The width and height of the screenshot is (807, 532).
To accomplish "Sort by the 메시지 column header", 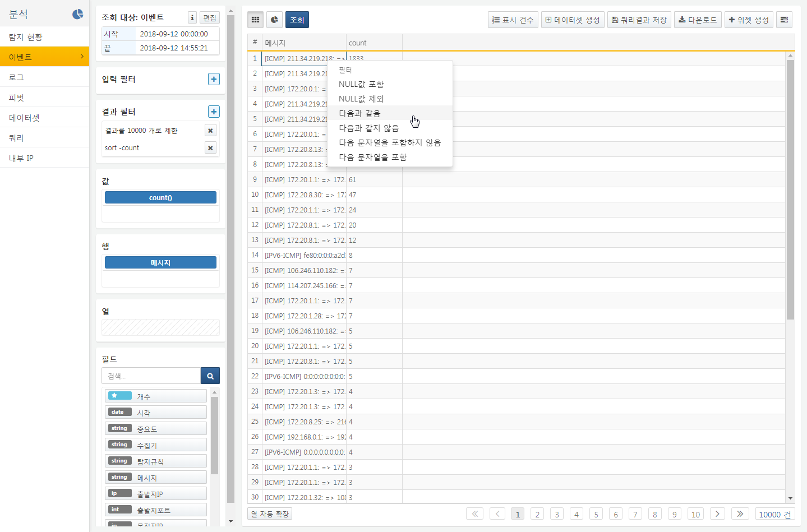I will coord(304,43).
